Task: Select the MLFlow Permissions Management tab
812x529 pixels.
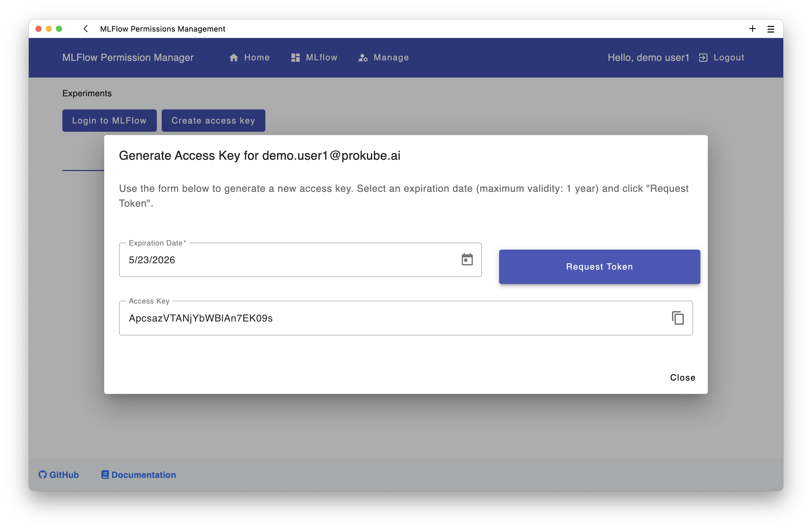Action: [162, 29]
